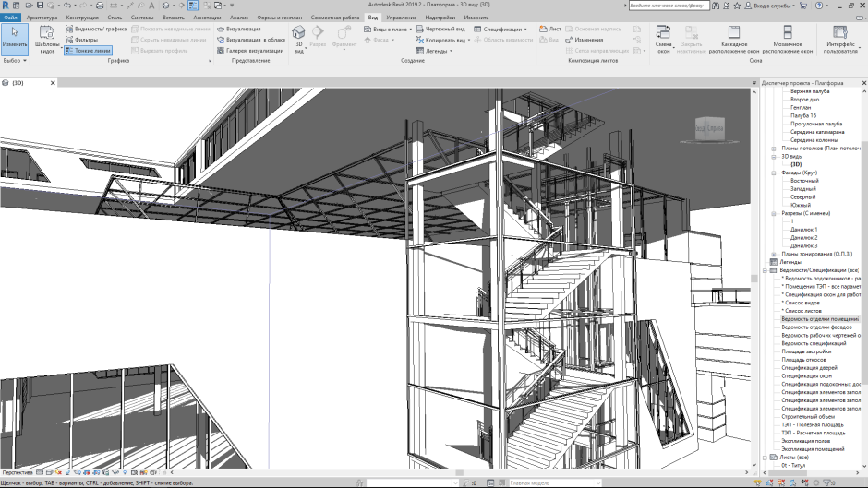
Task: Click the 3D view house icon
Action: pos(298,34)
